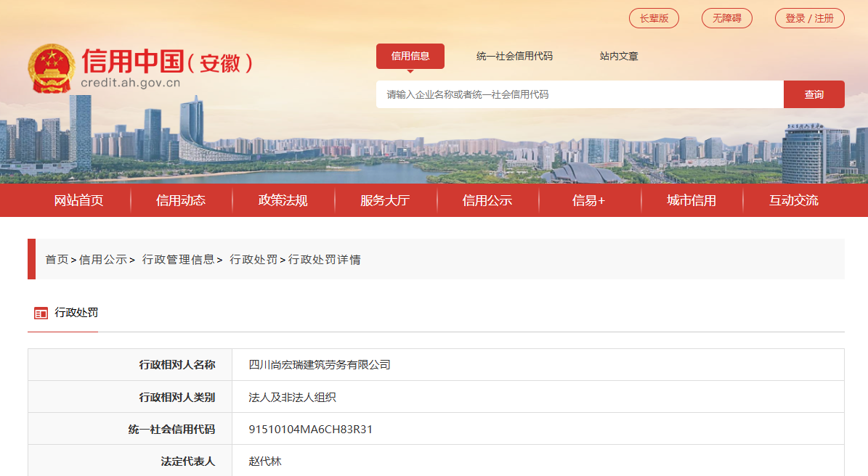Open the 长辈版 elder-friendly version
The height and width of the screenshot is (476, 868).
pos(654,18)
